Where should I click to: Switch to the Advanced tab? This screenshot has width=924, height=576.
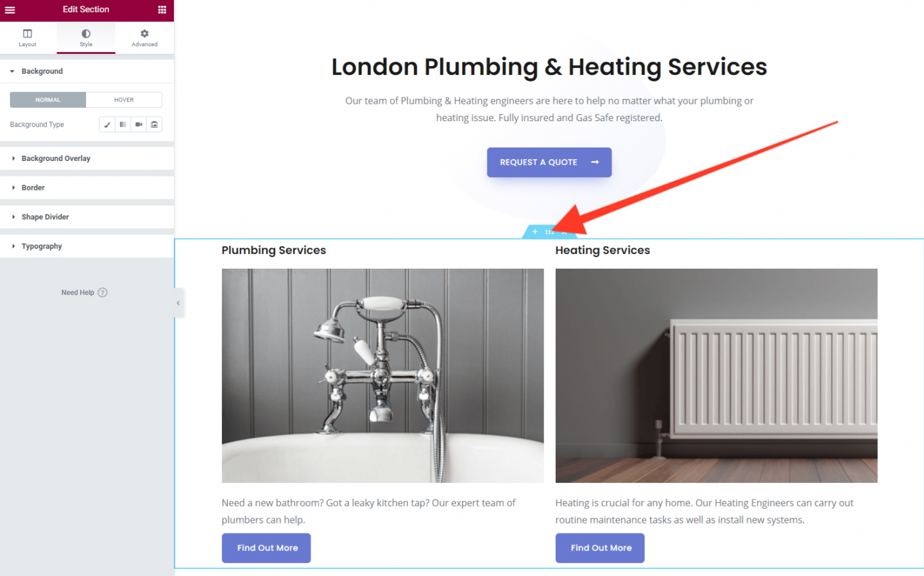pos(144,38)
